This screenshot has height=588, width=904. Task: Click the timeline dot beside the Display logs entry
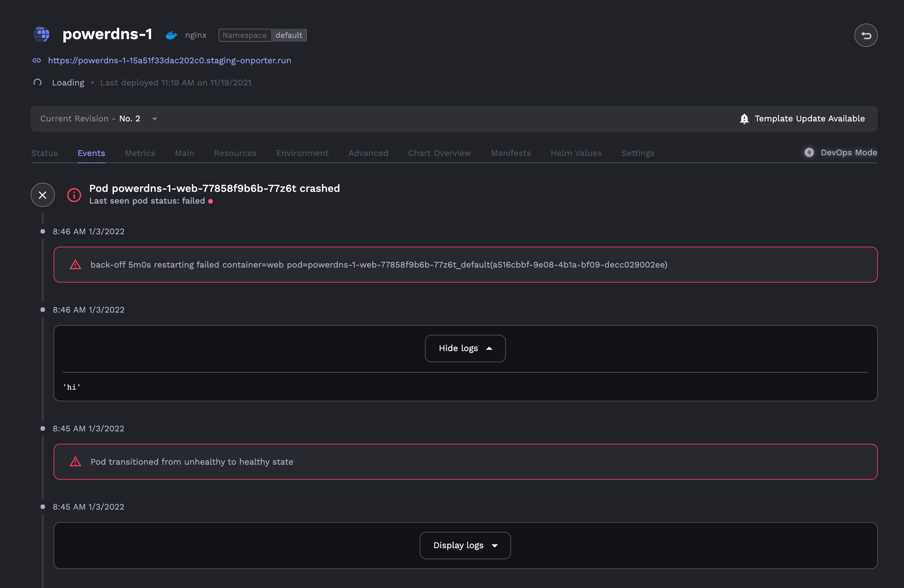tap(43, 507)
